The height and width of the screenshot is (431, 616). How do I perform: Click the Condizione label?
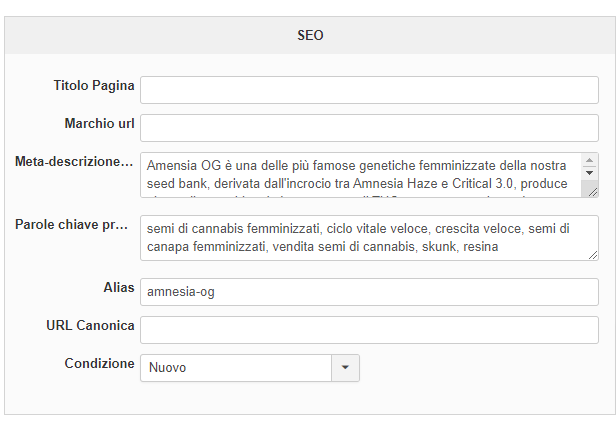[99, 363]
